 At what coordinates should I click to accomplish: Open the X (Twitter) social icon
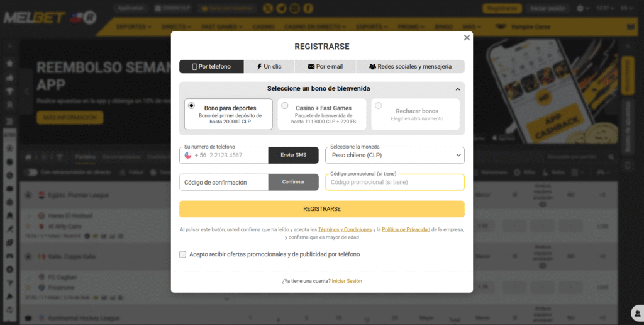[268, 8]
